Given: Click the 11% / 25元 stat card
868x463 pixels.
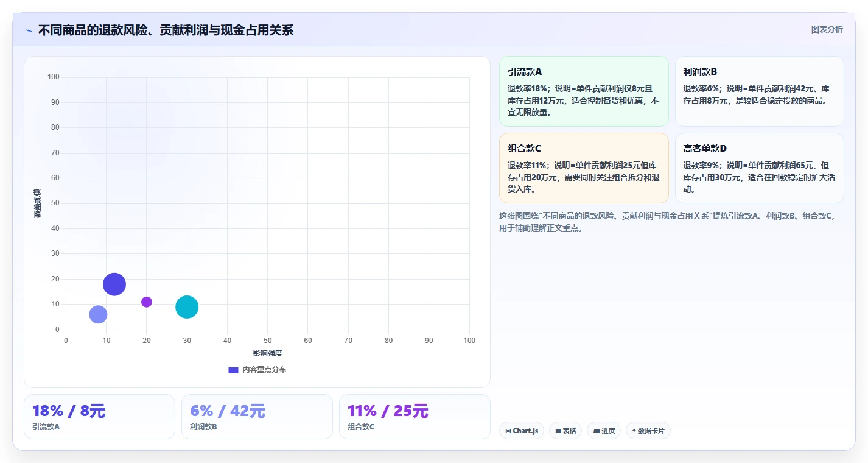Looking at the screenshot, I should pos(415,417).
